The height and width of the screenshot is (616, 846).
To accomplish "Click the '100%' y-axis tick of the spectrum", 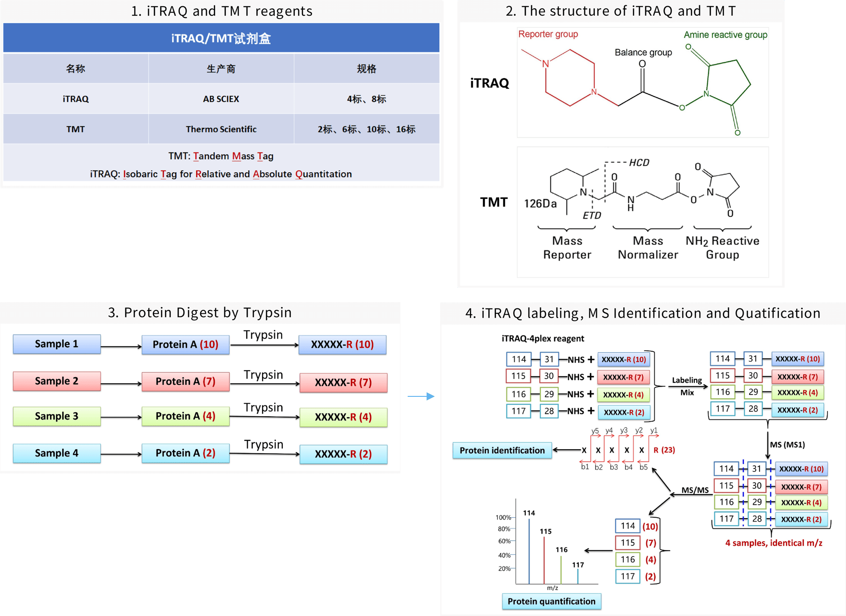I will coord(503,517).
